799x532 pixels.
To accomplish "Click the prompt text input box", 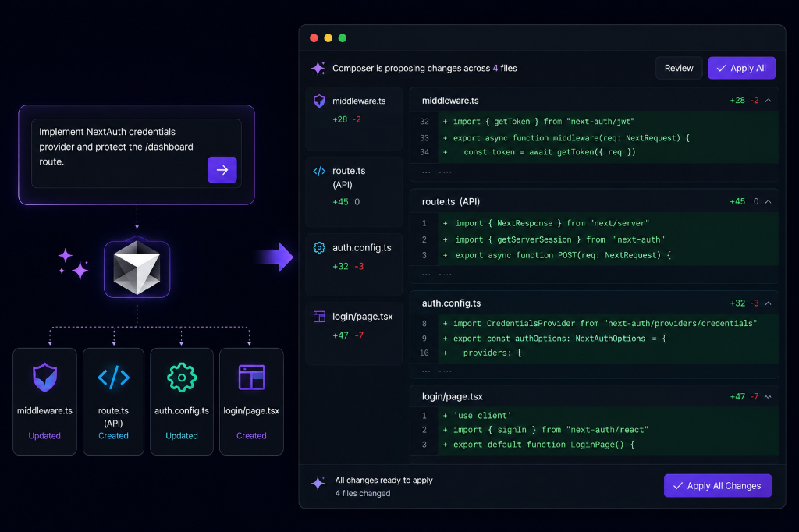I will 137,154.
